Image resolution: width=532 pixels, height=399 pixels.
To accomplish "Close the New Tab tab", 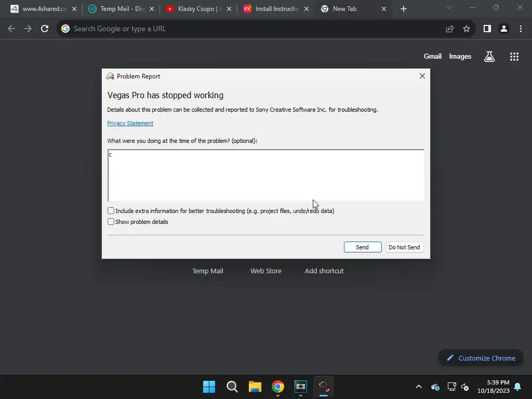I will (x=384, y=9).
